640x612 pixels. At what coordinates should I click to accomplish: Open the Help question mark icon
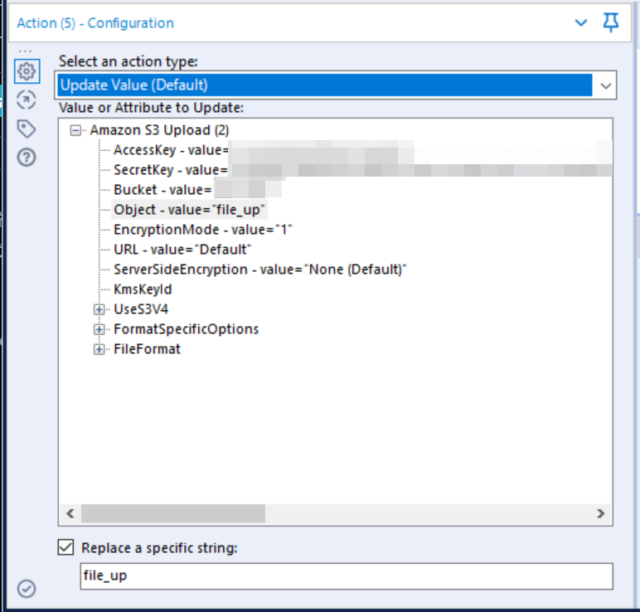point(26,157)
